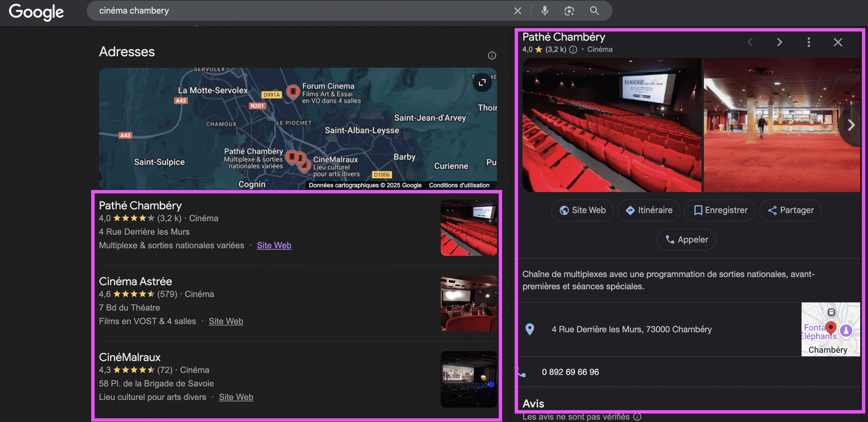Click the Pathé Chambéry panel title

tap(564, 37)
